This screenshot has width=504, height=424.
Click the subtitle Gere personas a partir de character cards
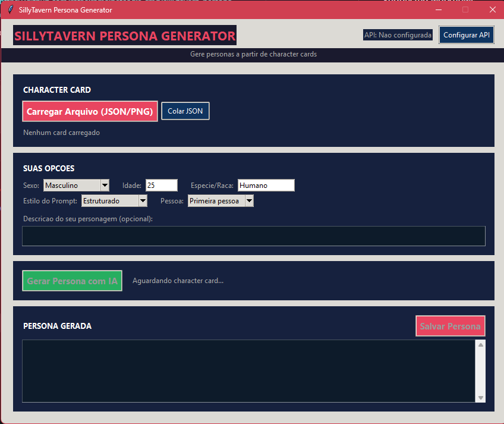[253, 54]
